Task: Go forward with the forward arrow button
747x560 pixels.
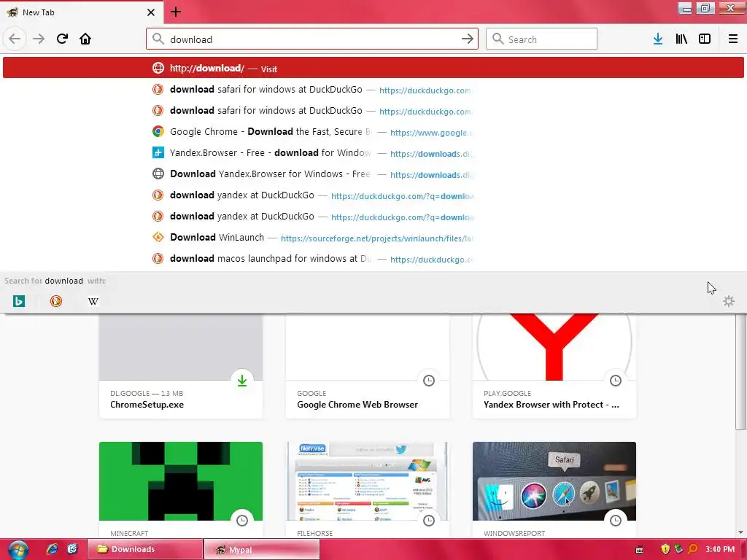Action: tap(39, 39)
